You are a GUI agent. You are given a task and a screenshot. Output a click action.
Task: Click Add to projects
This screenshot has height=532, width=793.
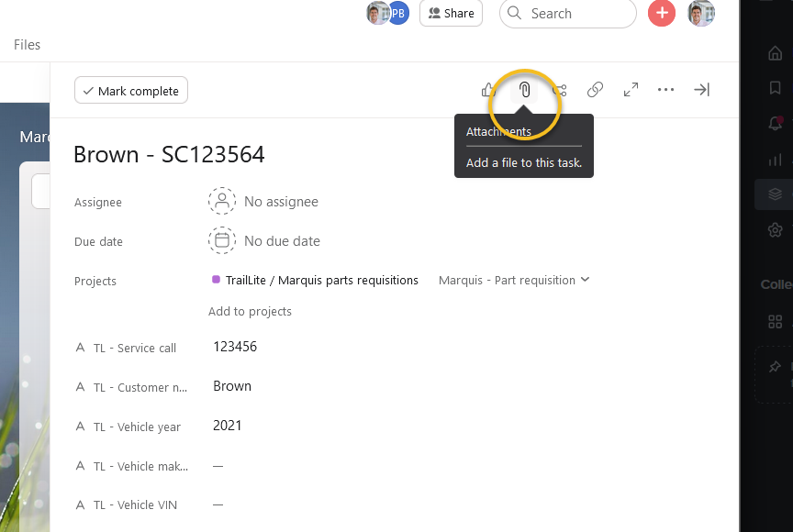250,311
